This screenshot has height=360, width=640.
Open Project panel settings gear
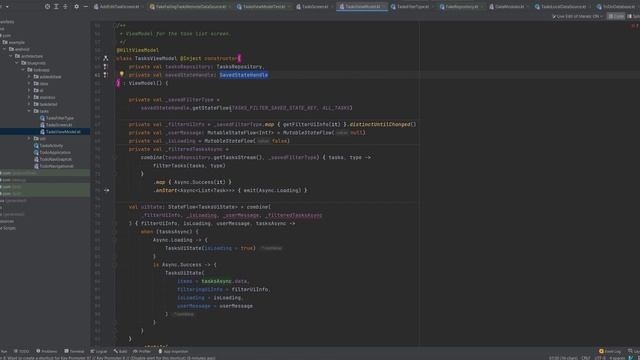tap(76, 7)
